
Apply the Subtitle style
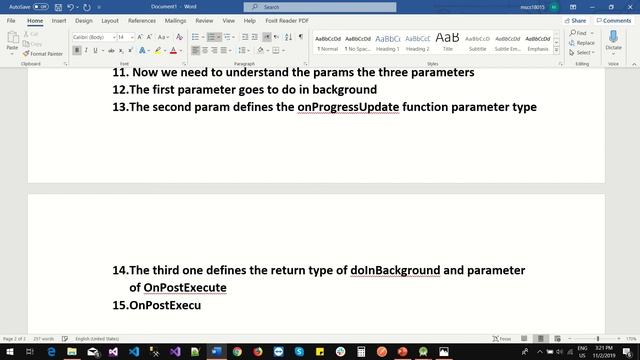coord(478,42)
